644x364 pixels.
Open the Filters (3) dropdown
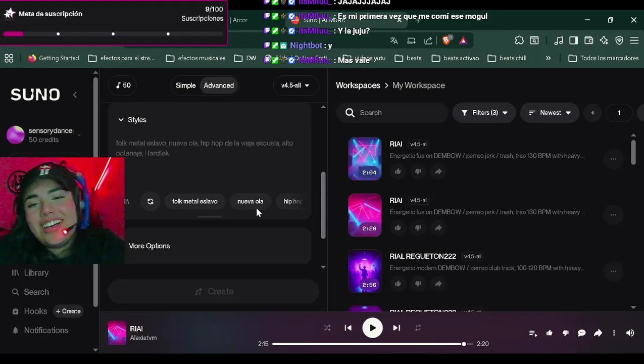pos(484,113)
